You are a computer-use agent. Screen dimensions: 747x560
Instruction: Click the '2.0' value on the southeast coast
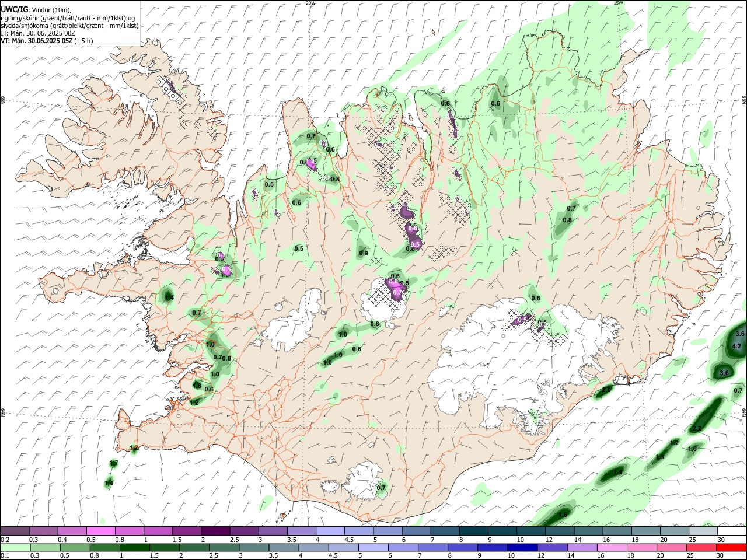606,390
